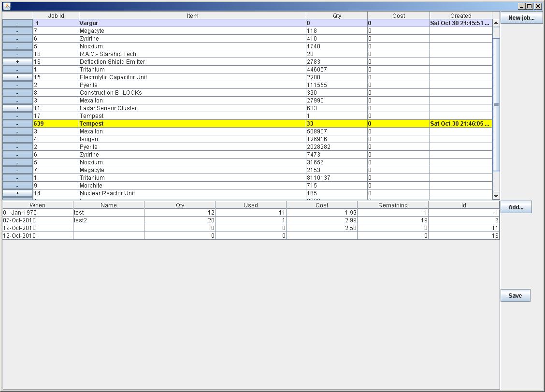The width and height of the screenshot is (545, 392).
Task: Click scrollbar down arrow of job table
Action: click(x=496, y=196)
